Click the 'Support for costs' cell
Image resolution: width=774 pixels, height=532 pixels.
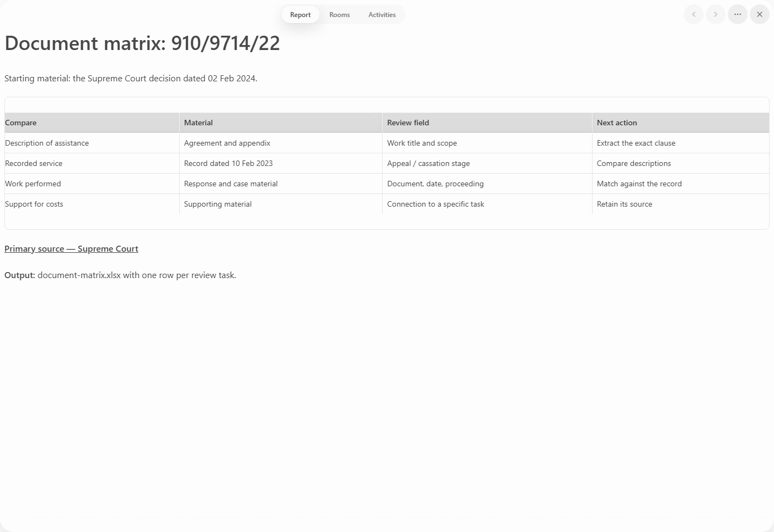92,204
